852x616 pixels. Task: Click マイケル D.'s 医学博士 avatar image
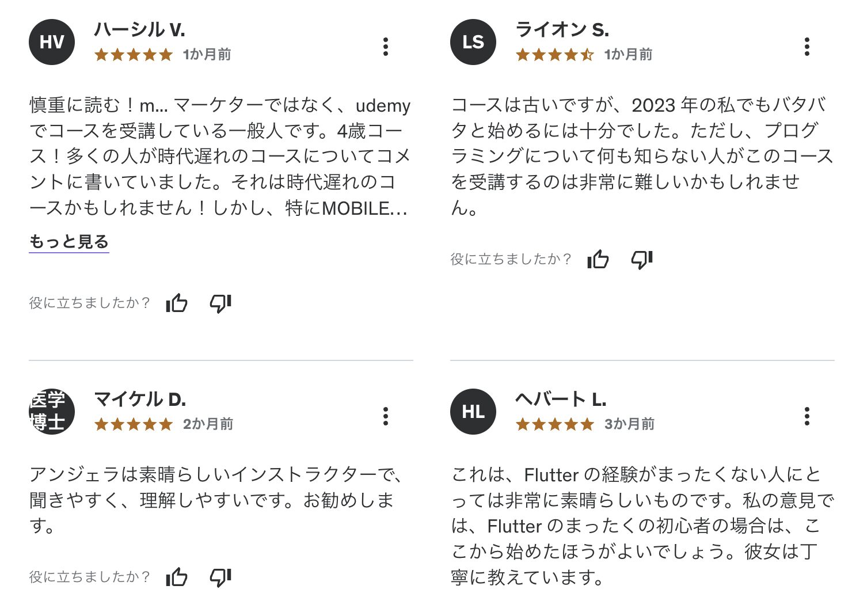[51, 412]
